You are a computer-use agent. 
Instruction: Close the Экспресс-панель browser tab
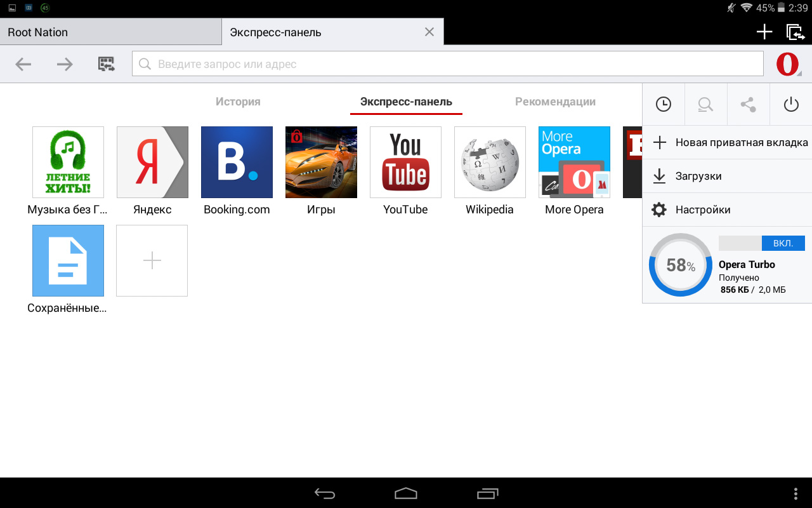(x=429, y=32)
